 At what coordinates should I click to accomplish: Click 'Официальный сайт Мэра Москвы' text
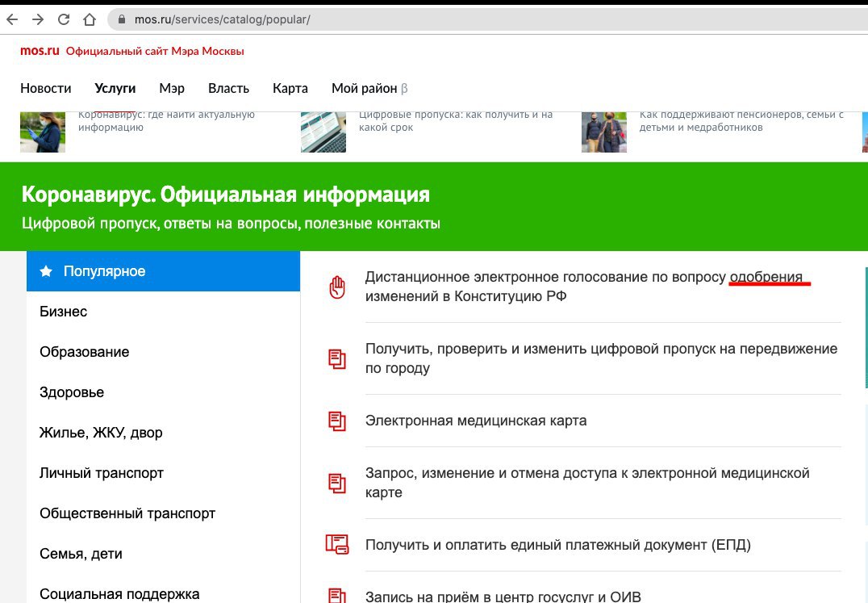point(155,51)
